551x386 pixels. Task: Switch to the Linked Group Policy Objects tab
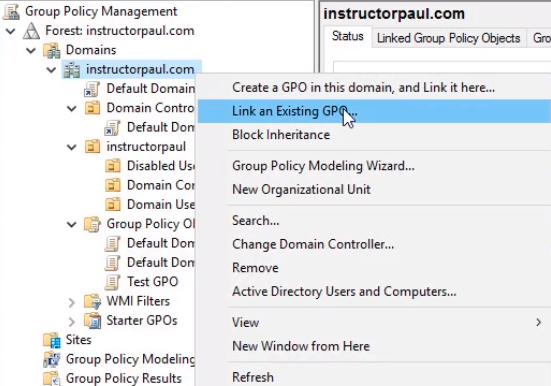448,38
